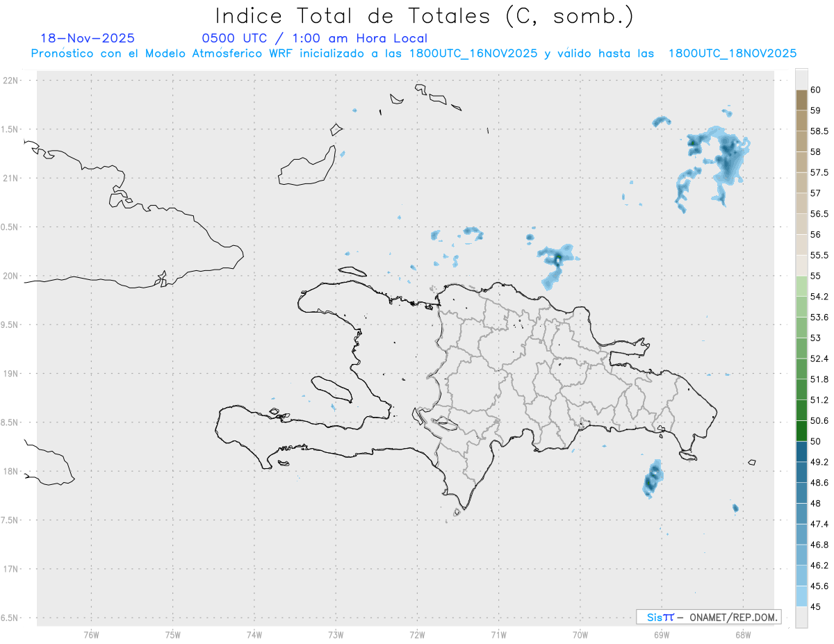This screenshot has height=644, width=834.
Task: Click the "71W" longitude label
Action: coord(498,634)
